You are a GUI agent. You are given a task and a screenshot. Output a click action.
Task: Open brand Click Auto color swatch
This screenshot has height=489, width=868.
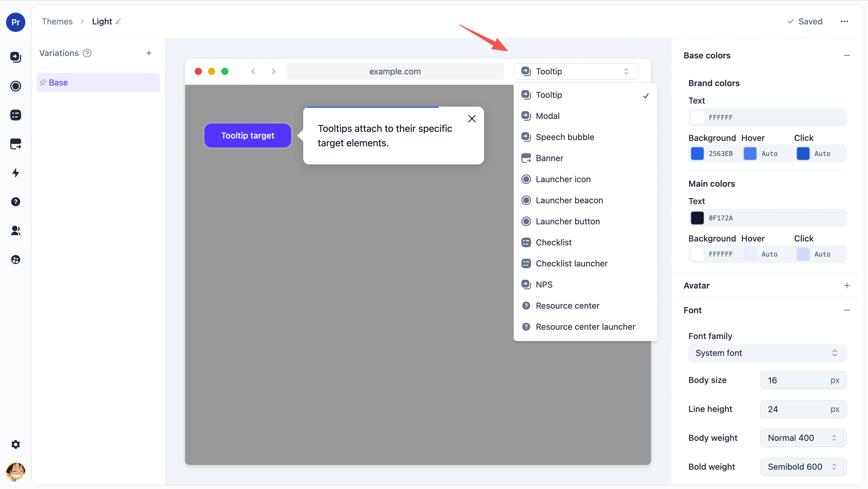pos(803,154)
